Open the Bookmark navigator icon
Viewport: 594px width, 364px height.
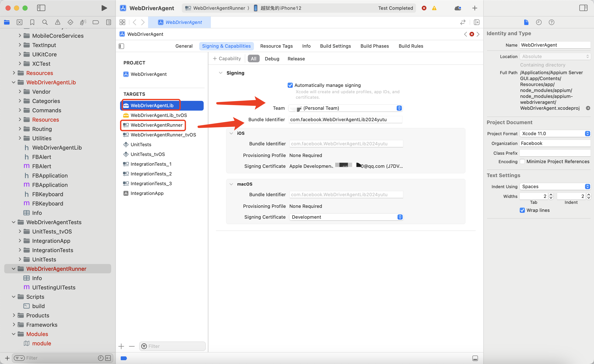tap(32, 22)
